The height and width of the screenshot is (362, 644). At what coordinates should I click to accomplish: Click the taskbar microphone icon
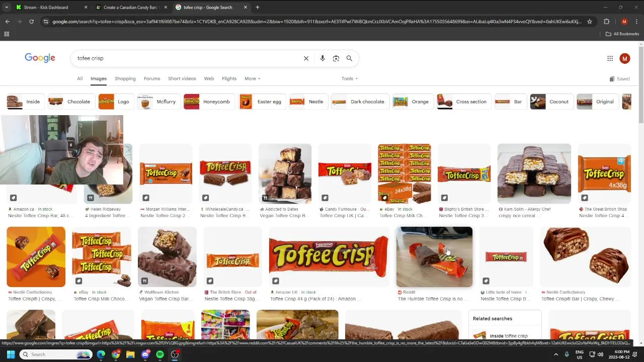coord(567,354)
